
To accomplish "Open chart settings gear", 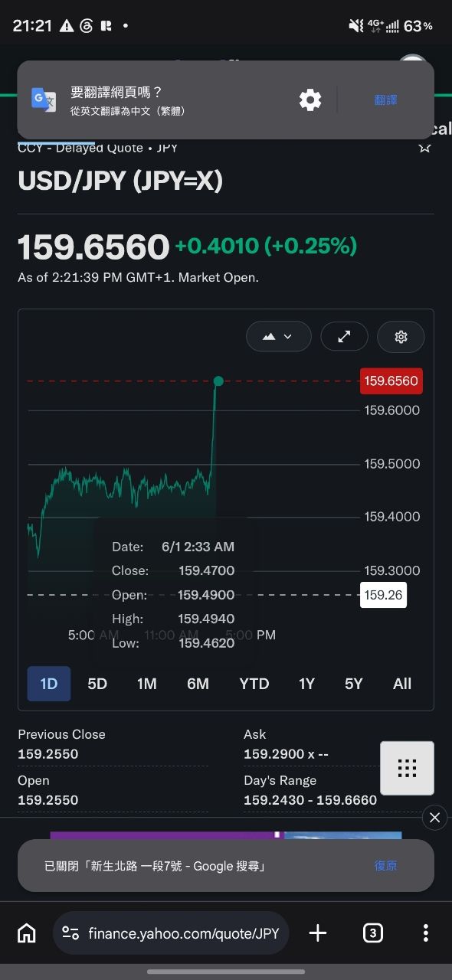I will [401, 336].
